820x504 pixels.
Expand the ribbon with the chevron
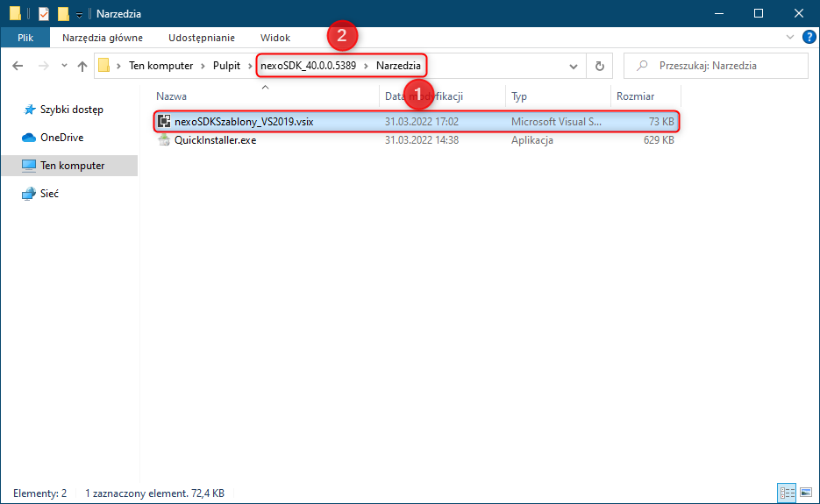789,37
